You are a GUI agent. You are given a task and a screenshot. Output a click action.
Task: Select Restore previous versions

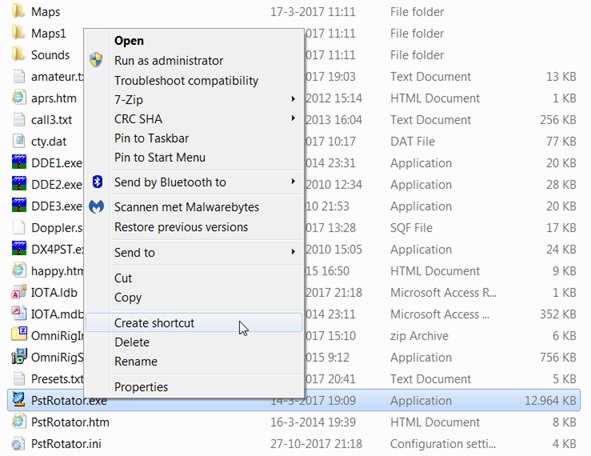click(181, 227)
